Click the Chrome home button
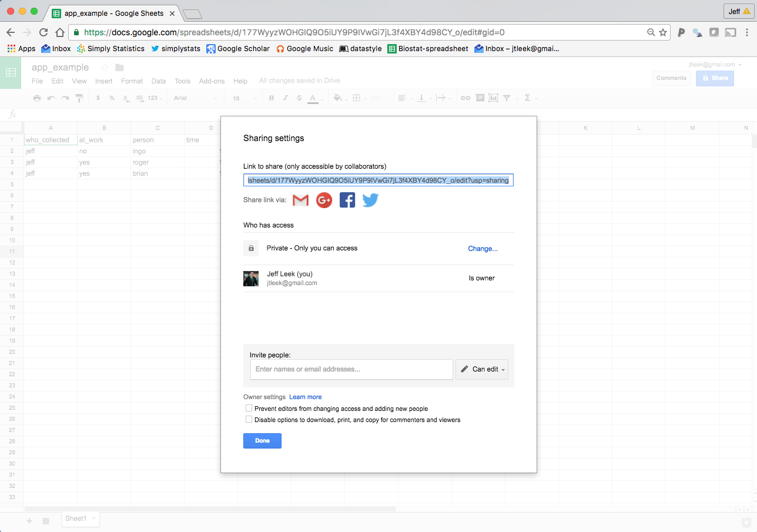 point(60,32)
